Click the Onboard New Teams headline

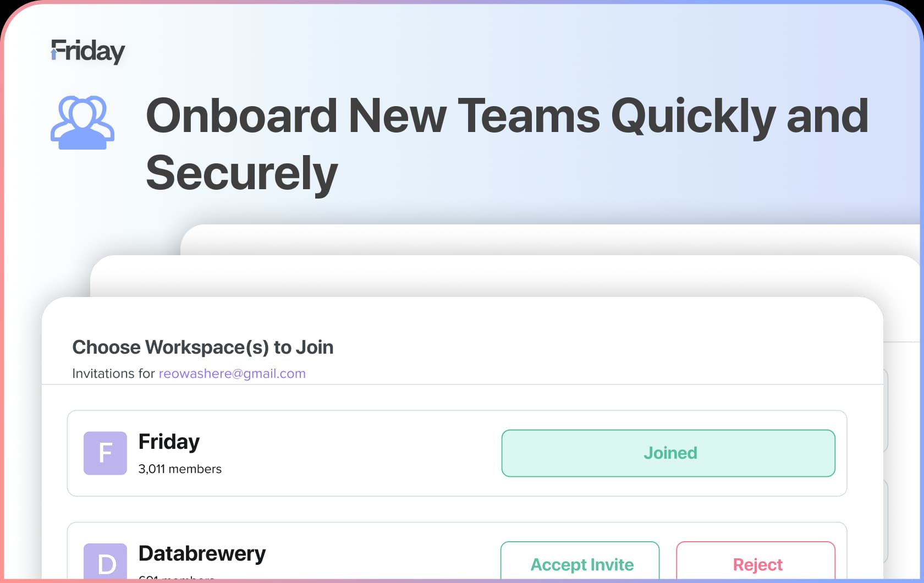coord(507,144)
